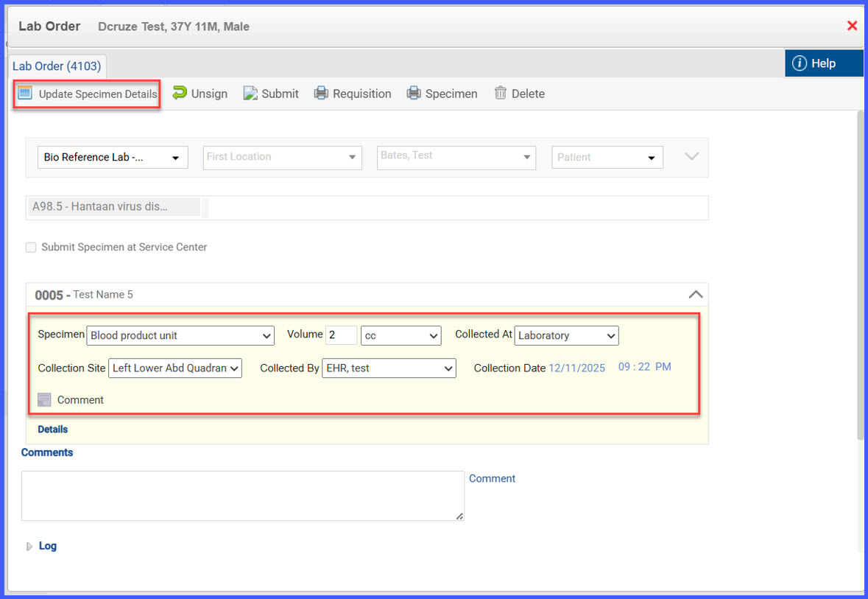868x599 pixels.
Task: Open the Specimen type dropdown
Action: click(x=180, y=335)
